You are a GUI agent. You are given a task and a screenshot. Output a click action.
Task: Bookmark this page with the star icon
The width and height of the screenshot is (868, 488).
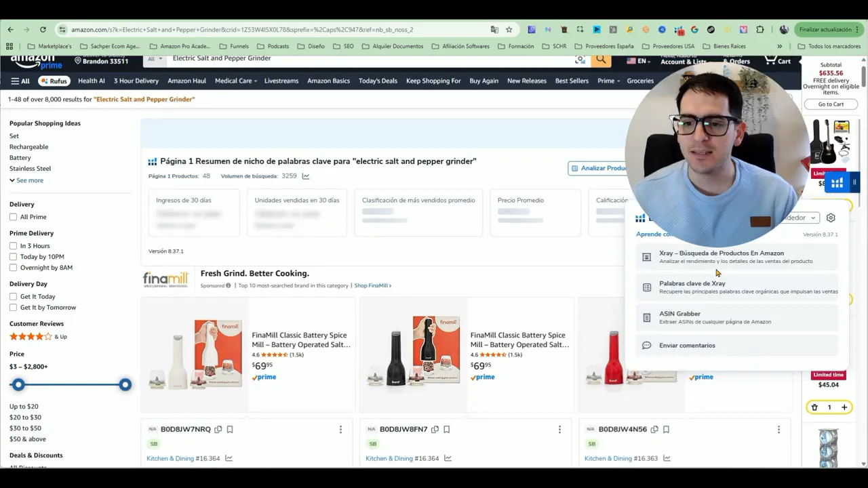click(509, 30)
